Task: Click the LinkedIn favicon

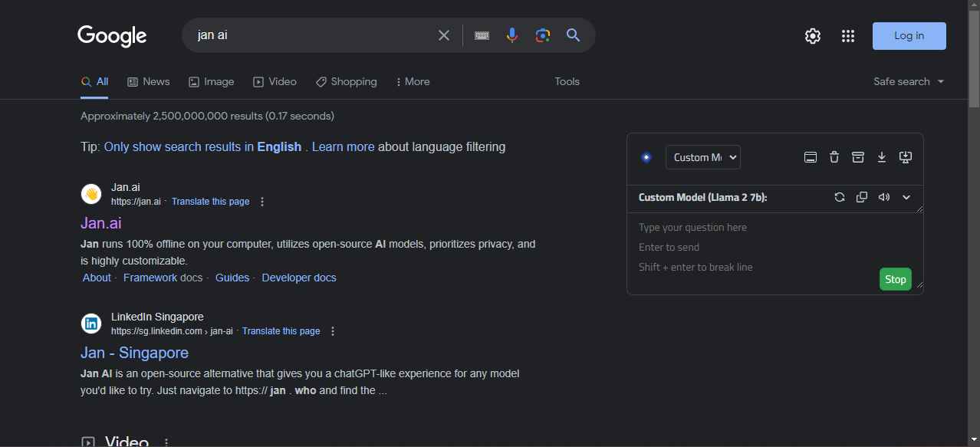Action: click(91, 324)
